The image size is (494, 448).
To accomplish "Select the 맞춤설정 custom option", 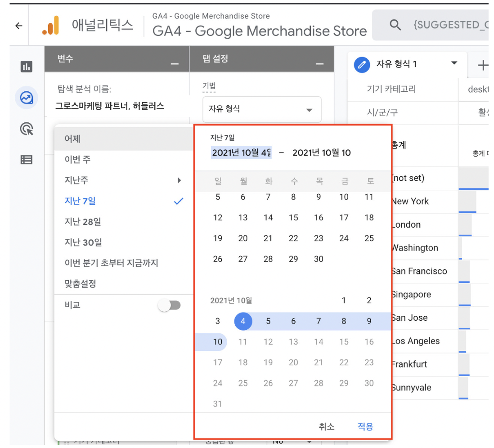I will pos(123,284).
